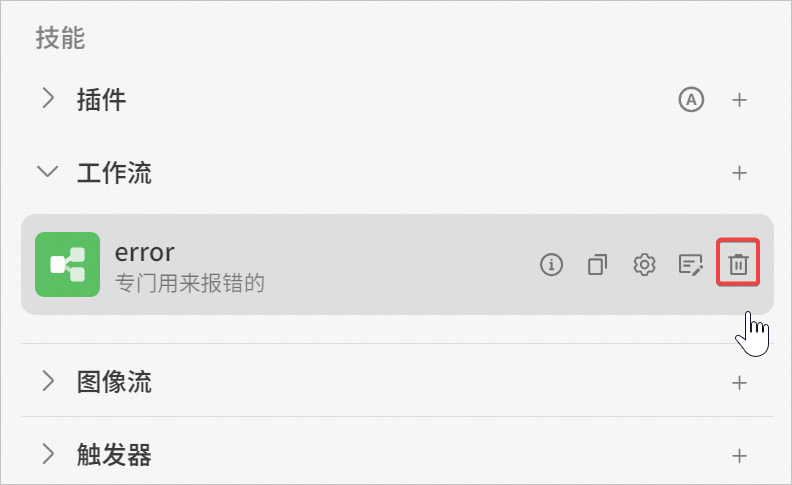
Task: Collapse the 工作流 section chevron
Action: [47, 172]
